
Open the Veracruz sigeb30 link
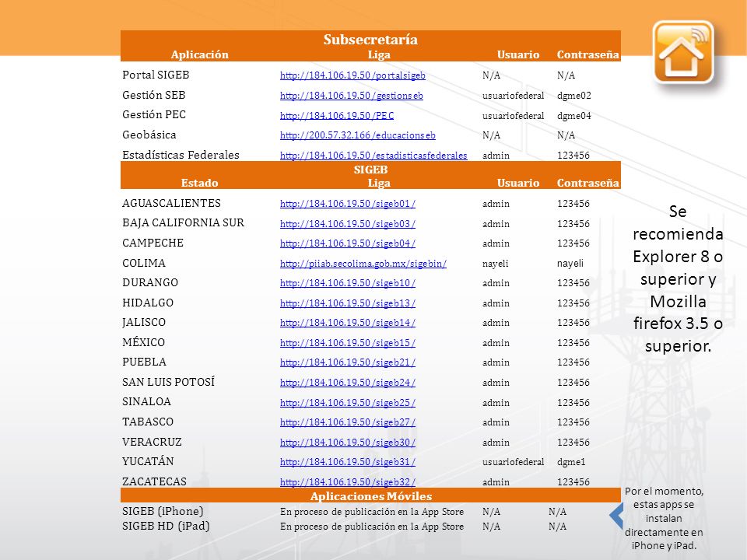pyautogui.click(x=348, y=443)
